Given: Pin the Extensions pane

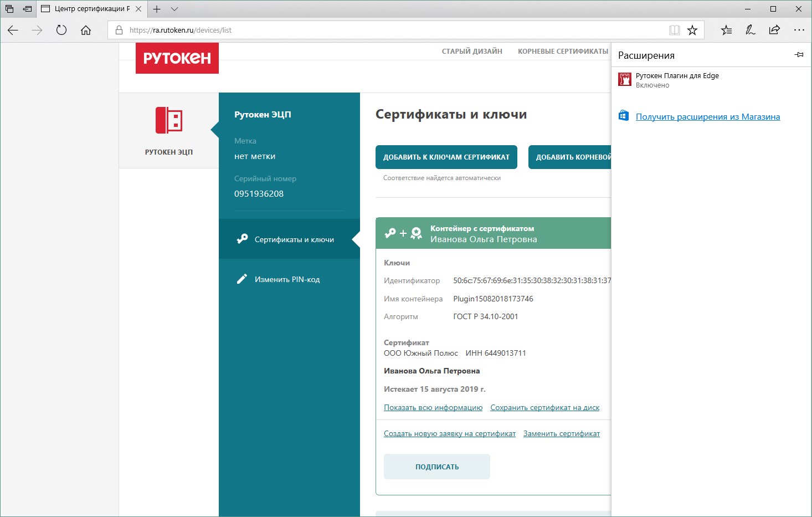Looking at the screenshot, I should tap(799, 55).
